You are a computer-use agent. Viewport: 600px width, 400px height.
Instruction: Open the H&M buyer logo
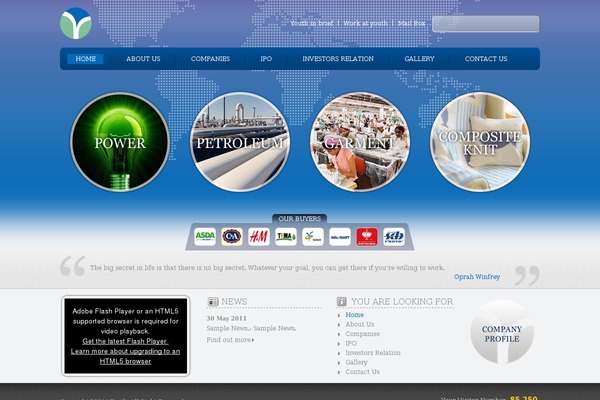(x=259, y=237)
